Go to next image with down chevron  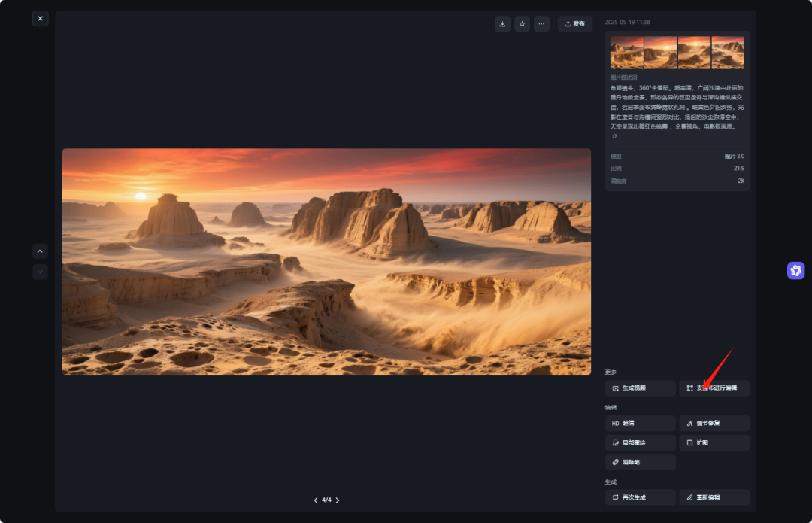pos(41,272)
